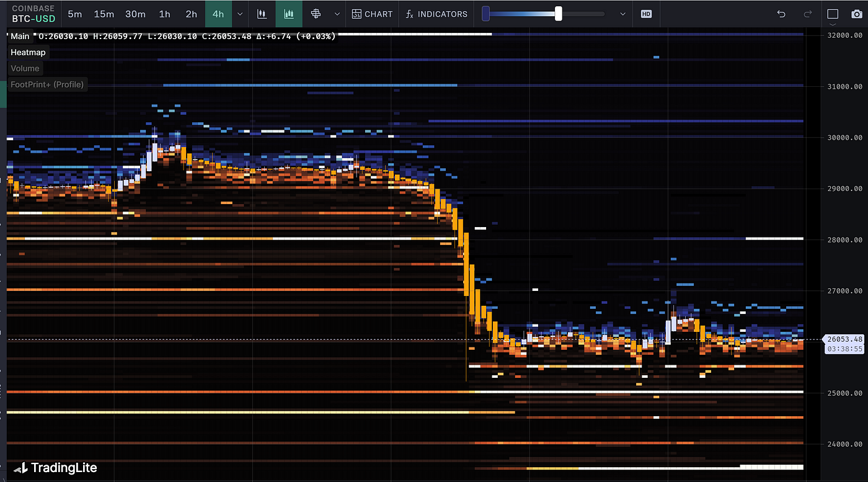Toggle the Heatmap layer label
Screen dimensions: 868x482
(x=28, y=52)
